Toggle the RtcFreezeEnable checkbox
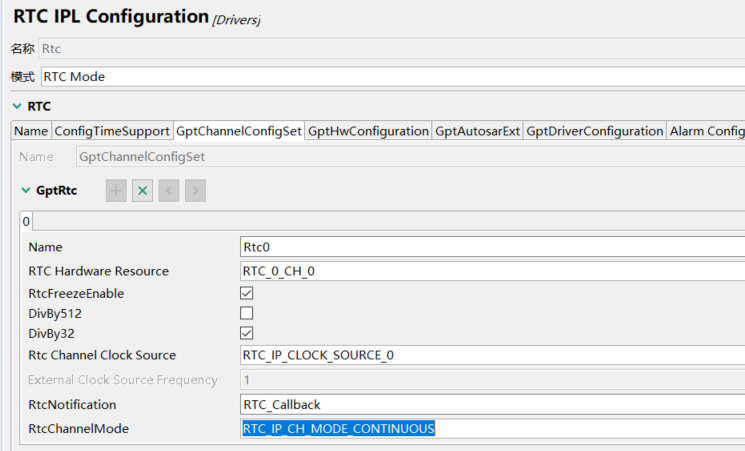Image resolution: width=745 pixels, height=451 pixels. click(x=247, y=294)
